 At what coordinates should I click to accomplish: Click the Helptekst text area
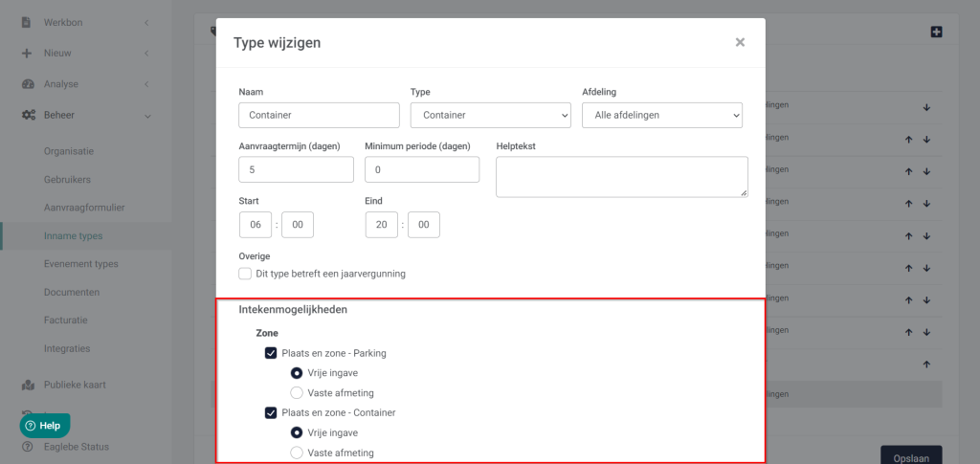(x=622, y=177)
